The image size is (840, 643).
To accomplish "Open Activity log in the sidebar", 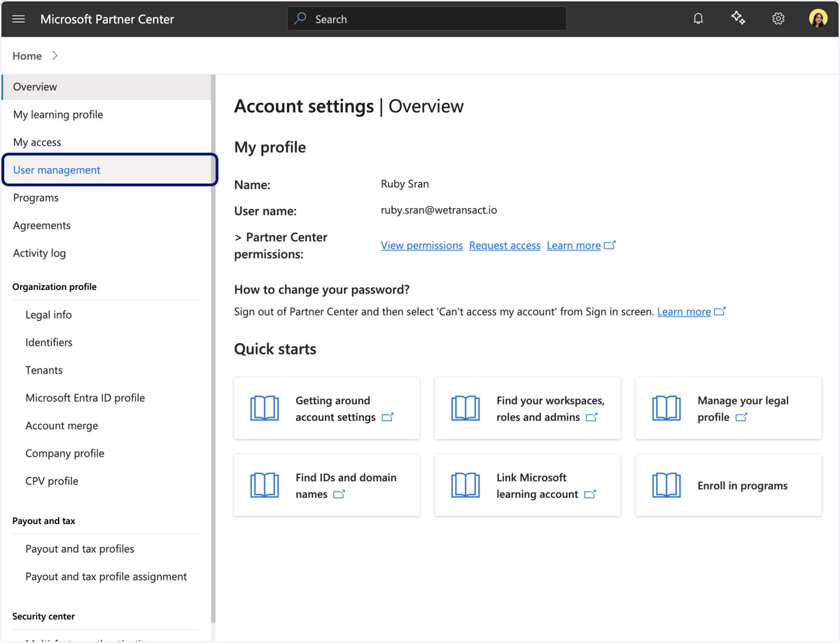I will [106, 254].
